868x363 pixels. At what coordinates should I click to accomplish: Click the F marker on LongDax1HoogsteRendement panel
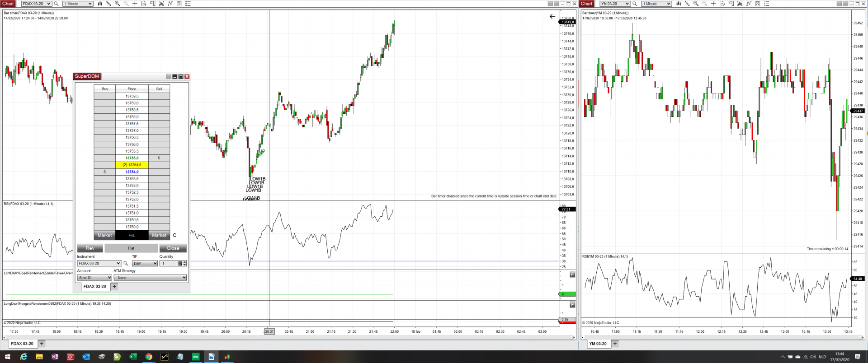pyautogui.click(x=572, y=305)
